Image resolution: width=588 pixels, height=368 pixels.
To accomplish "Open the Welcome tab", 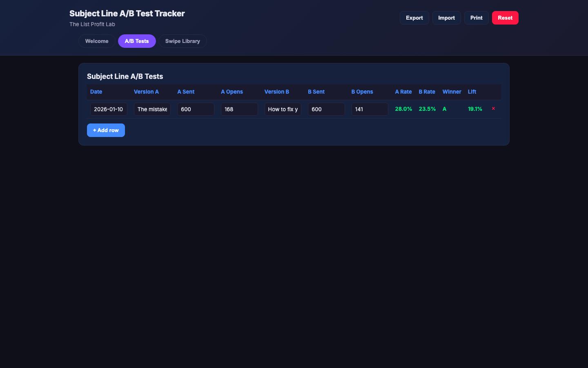I will [97, 41].
